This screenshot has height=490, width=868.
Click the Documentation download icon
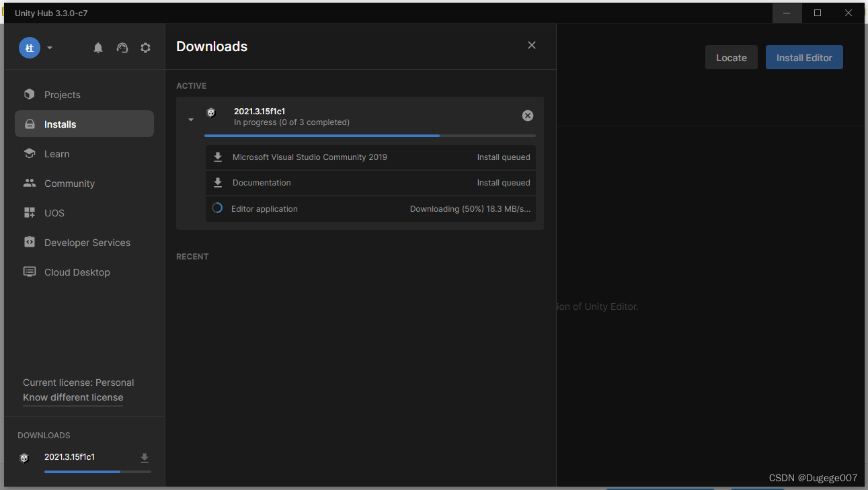218,183
